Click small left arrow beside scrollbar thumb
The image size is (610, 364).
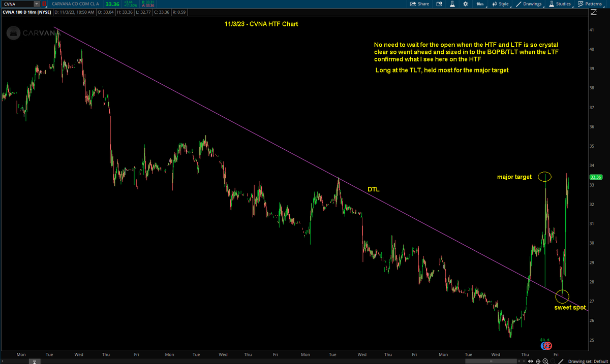(519, 361)
